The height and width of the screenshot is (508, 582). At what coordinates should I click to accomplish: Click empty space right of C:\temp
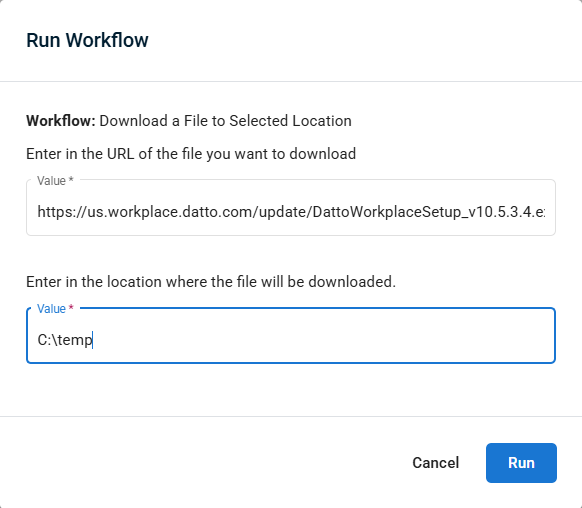(323, 340)
